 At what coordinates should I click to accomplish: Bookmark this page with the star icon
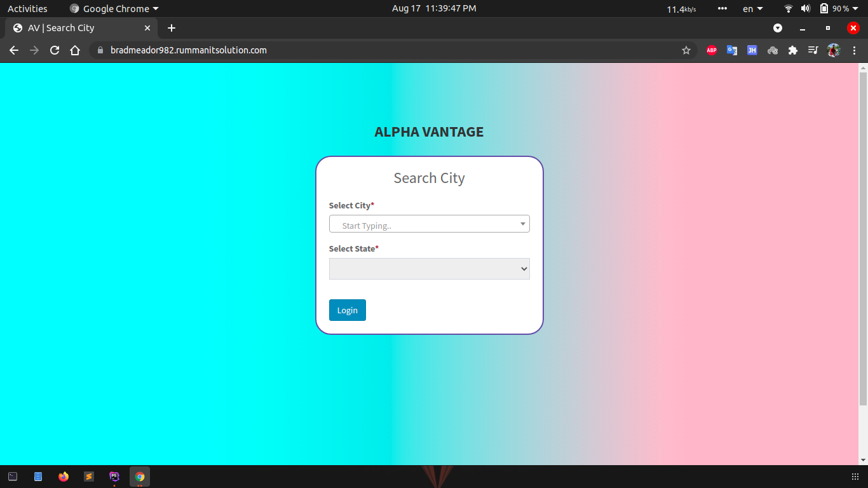click(686, 50)
